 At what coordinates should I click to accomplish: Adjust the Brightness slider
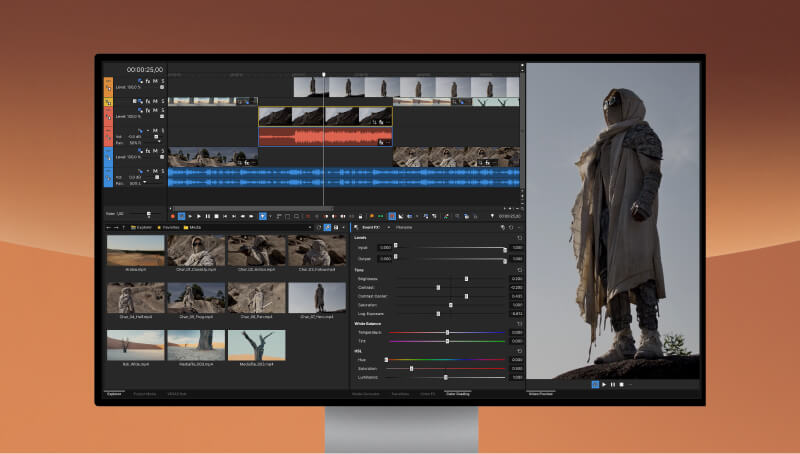pyautogui.click(x=466, y=279)
